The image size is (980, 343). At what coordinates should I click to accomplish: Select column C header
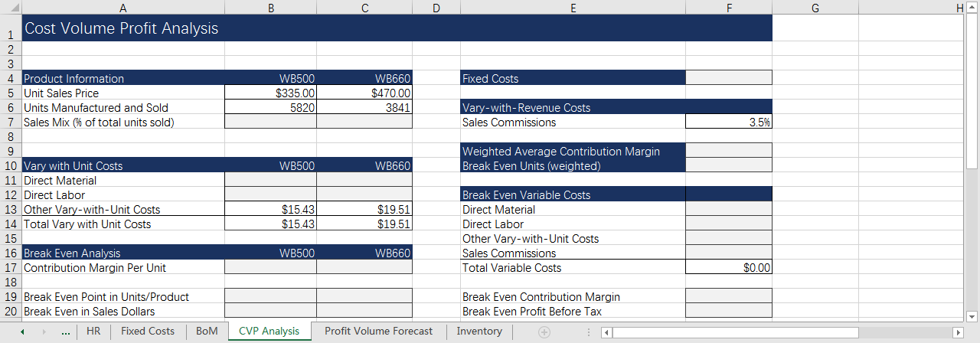364,7
